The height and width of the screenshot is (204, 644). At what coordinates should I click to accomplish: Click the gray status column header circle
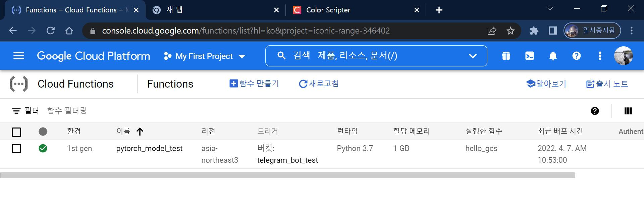[x=43, y=132]
